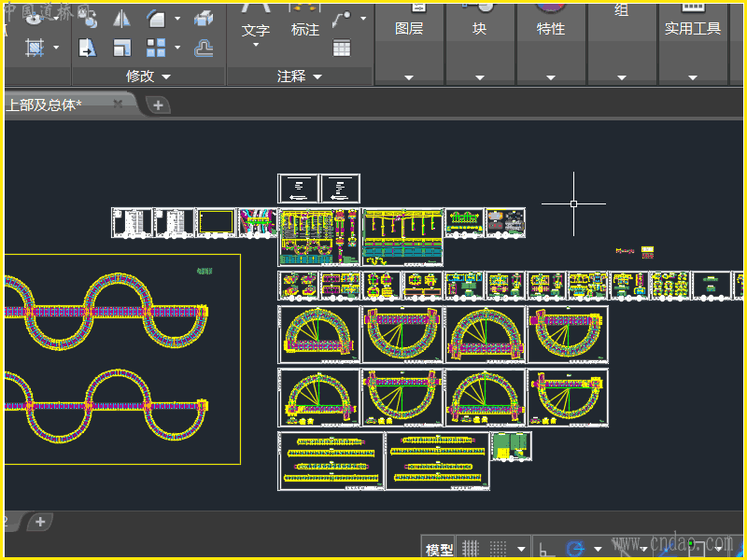Select the Stretch tool icon
The width and height of the screenshot is (747, 560).
(87, 48)
